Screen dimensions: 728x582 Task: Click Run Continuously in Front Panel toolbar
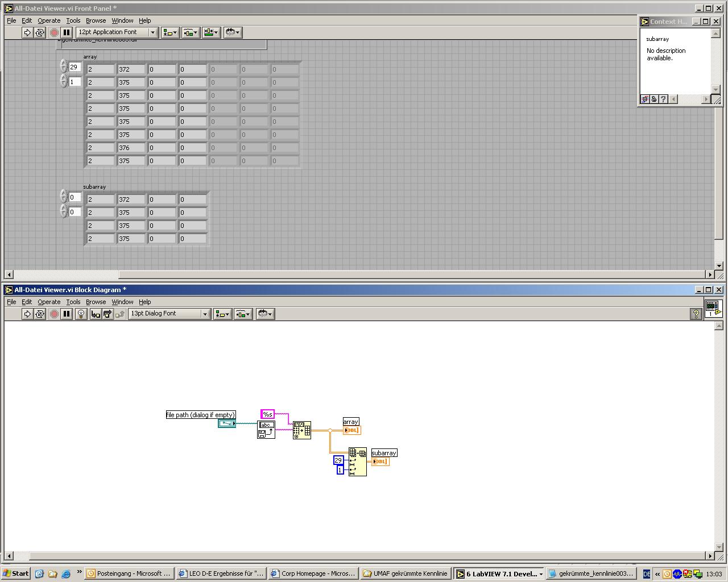coord(40,32)
